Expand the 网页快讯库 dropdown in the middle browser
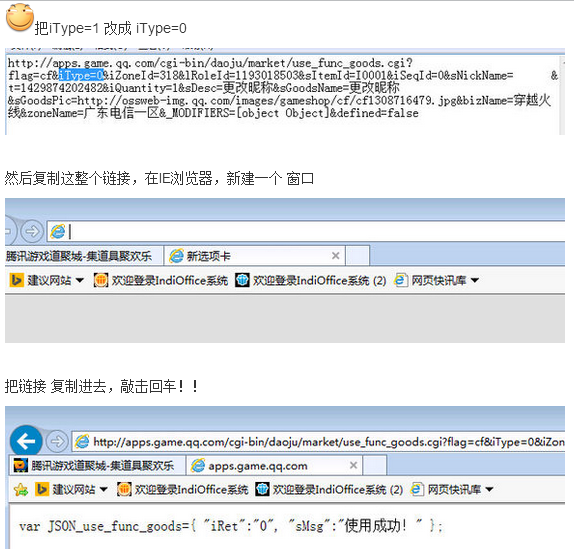The height and width of the screenshot is (549, 574). tap(475, 281)
